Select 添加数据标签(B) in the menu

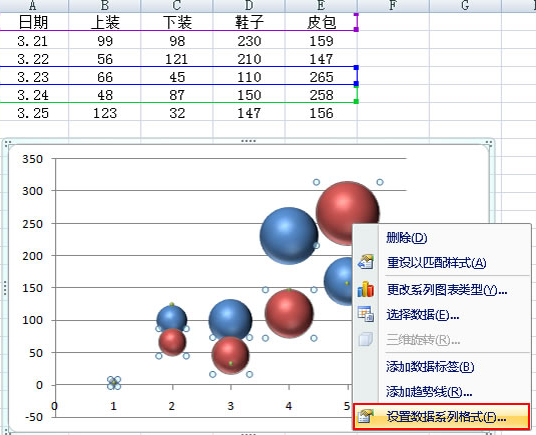pos(430,367)
